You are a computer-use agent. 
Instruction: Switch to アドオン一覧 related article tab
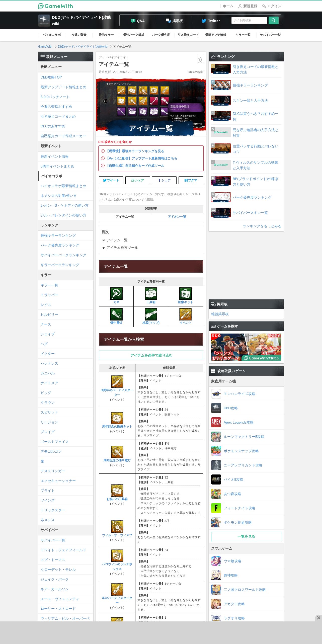point(177,217)
